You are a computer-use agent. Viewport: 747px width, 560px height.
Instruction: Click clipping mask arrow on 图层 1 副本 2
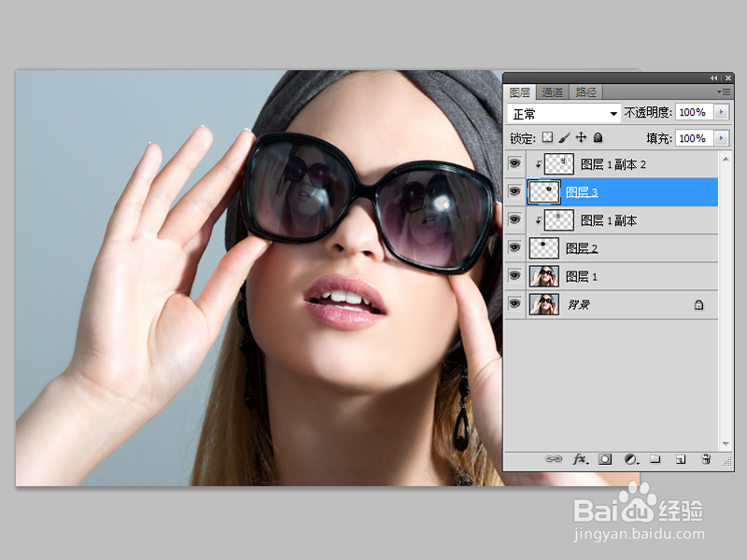coord(539,164)
